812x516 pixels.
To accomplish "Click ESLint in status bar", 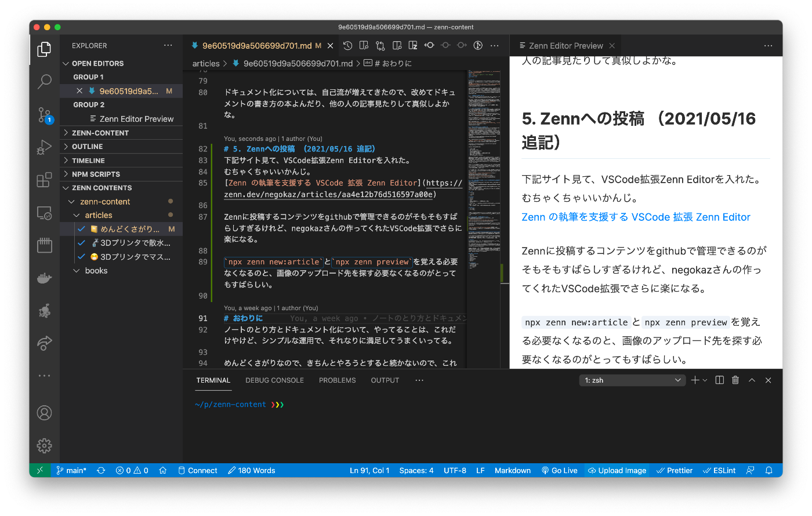I will pos(719,470).
